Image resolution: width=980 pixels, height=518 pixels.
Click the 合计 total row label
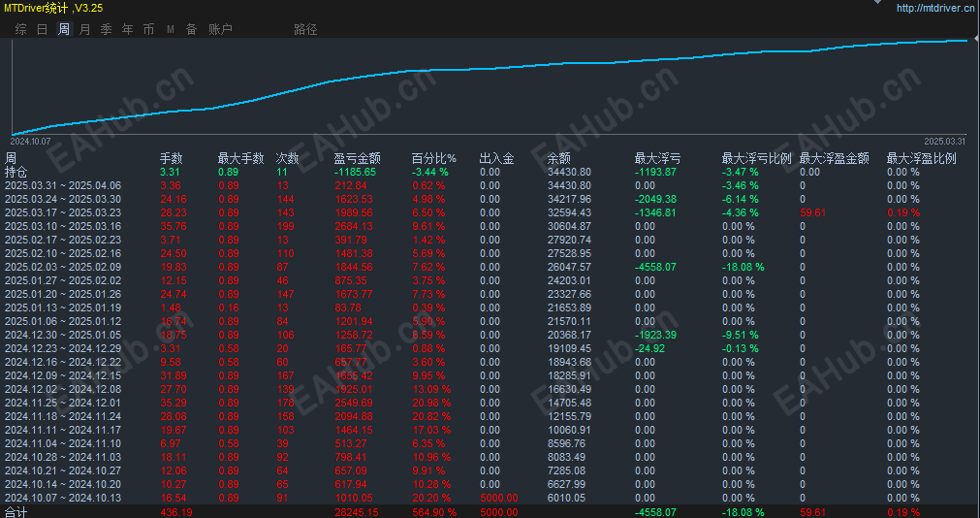tap(16, 512)
